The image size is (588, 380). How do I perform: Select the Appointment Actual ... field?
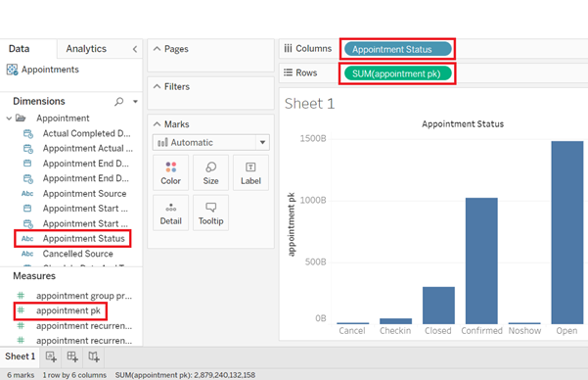coord(88,148)
